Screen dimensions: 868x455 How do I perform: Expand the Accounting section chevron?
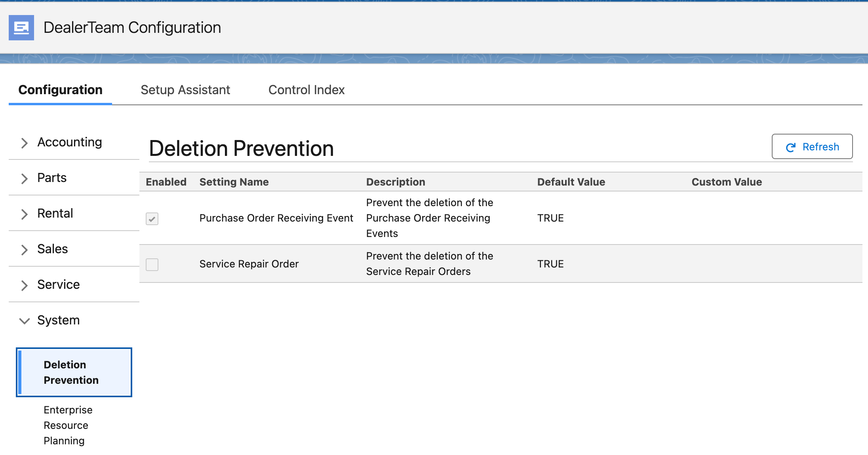click(25, 143)
